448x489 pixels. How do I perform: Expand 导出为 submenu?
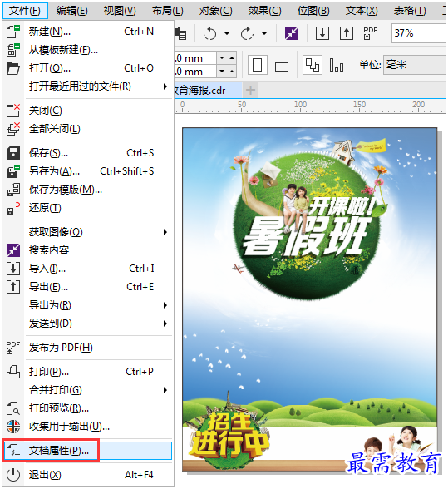coord(165,305)
